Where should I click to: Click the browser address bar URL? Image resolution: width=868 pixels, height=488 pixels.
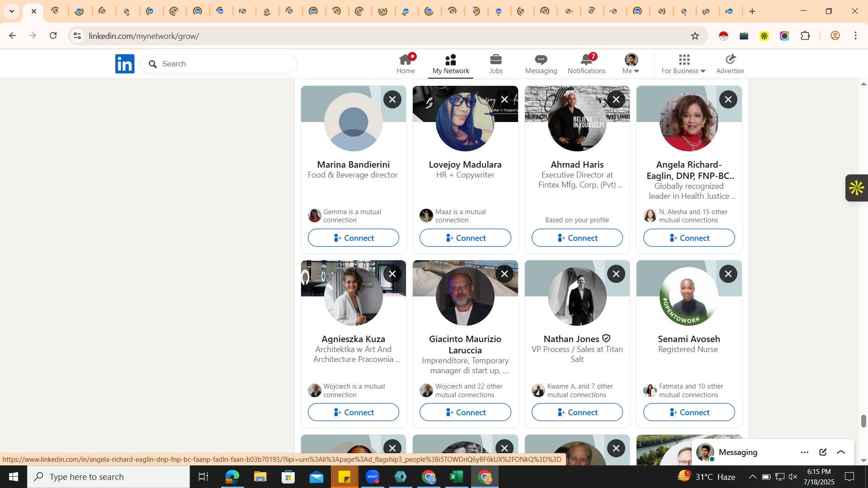pyautogui.click(x=144, y=36)
